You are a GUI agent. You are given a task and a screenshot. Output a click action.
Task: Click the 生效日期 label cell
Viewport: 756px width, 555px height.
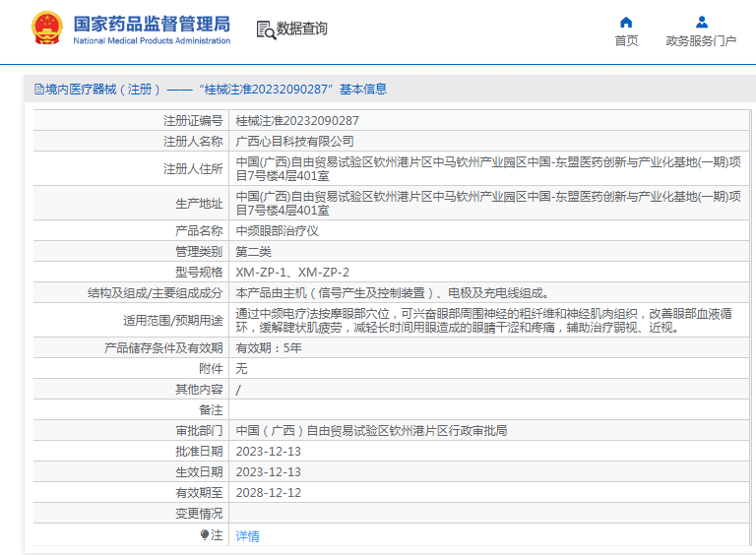point(199,472)
